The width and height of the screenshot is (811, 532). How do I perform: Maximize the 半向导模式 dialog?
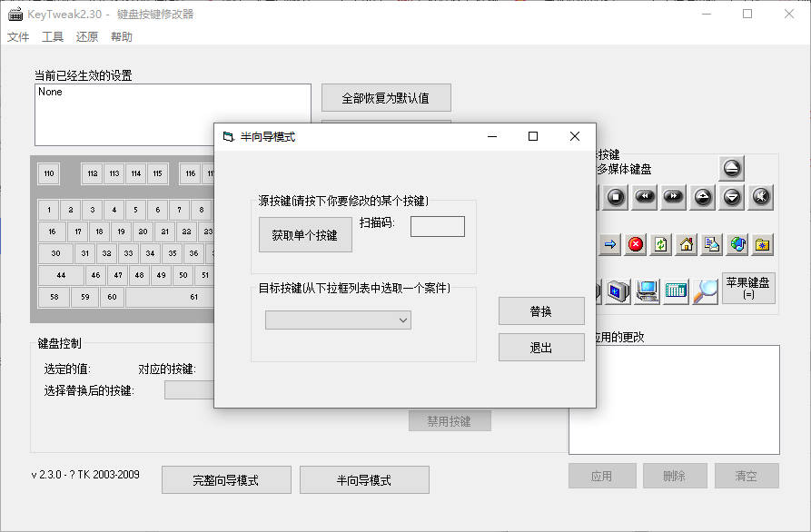[533, 136]
